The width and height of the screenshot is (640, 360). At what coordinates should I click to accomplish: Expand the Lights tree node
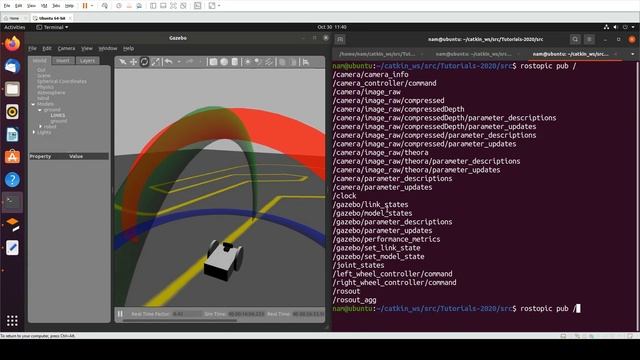pos(33,132)
